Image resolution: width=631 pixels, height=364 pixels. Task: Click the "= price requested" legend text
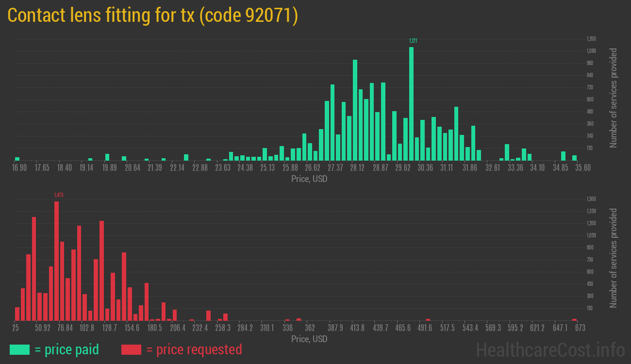(194, 349)
